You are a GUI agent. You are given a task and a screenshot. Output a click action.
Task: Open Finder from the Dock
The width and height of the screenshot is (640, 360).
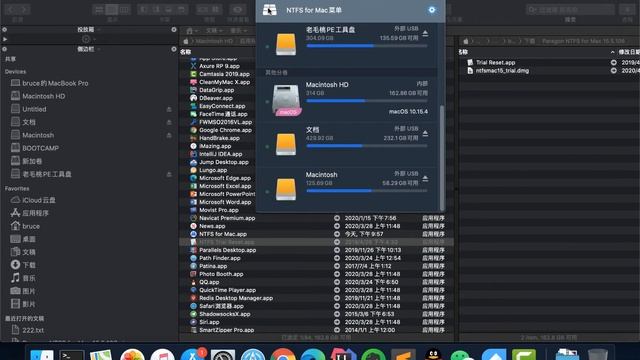(x=42, y=356)
